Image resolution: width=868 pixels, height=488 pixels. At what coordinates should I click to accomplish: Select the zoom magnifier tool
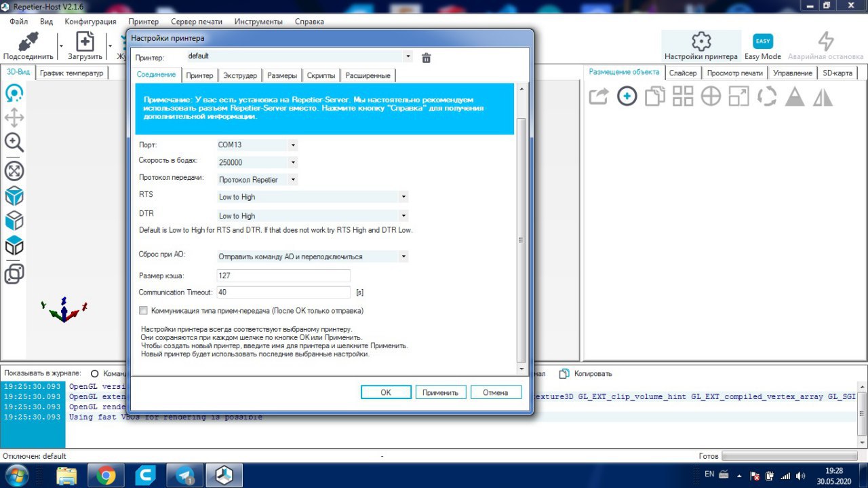click(14, 143)
